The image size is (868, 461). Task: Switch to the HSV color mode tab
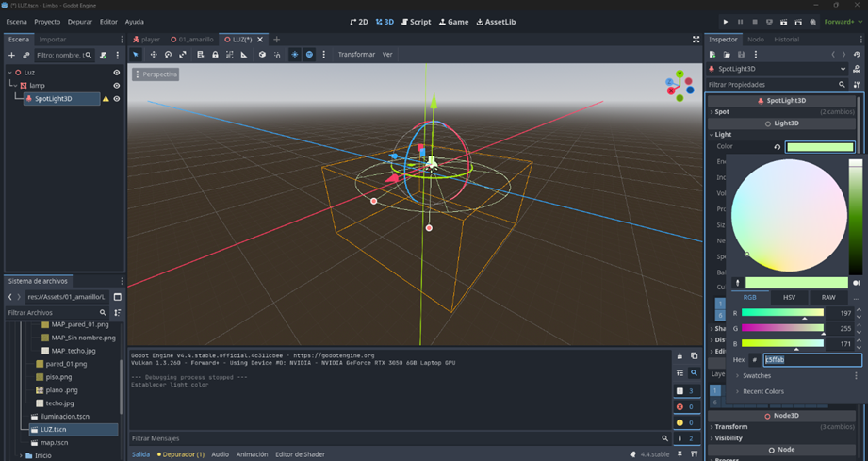(x=790, y=298)
